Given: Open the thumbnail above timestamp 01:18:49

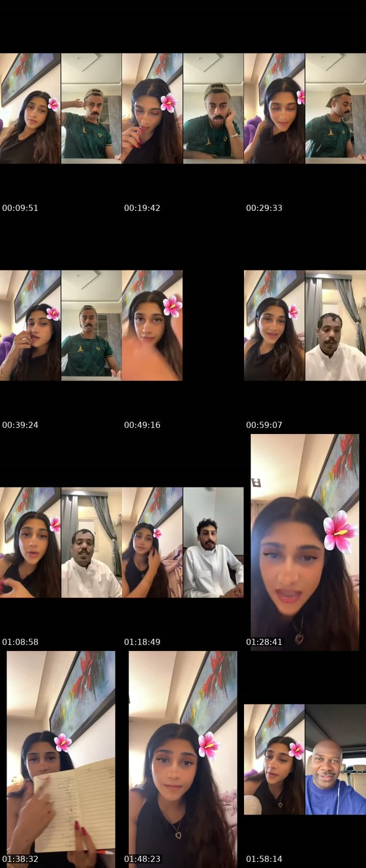Looking at the screenshot, I should [183, 542].
